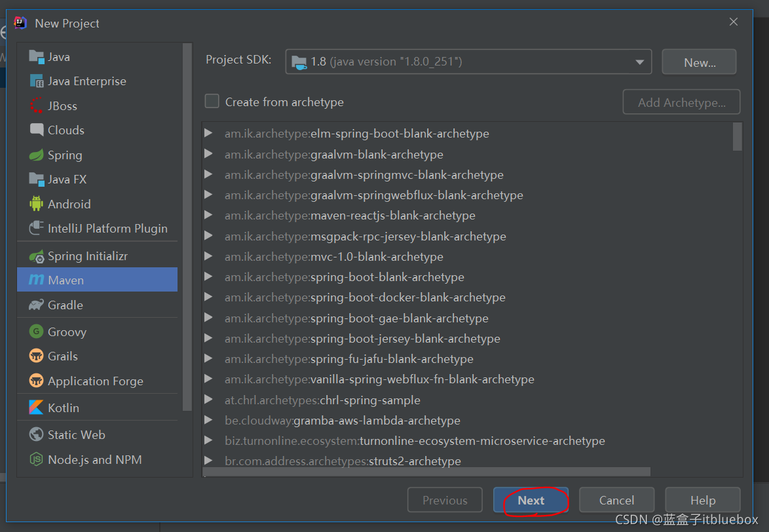Pick the IntelliJ Platform Plugin icon
Screen dimensions: 769x532
36,228
